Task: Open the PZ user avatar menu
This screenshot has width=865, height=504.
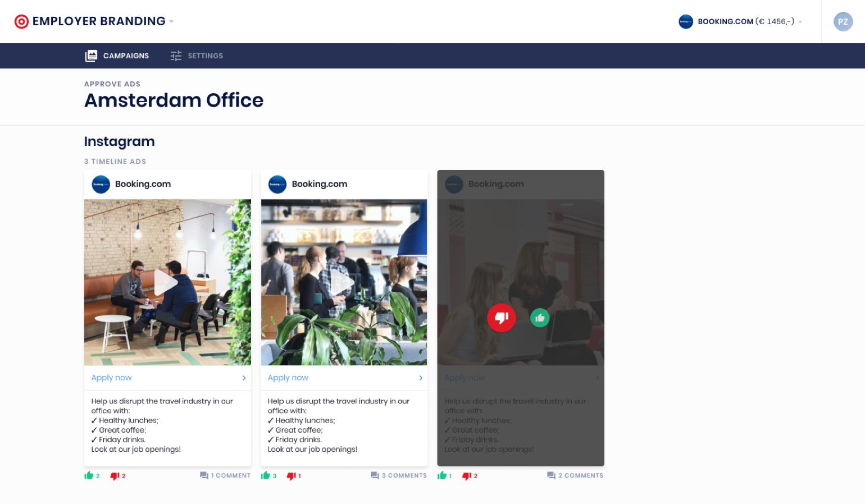Action: pos(843,21)
